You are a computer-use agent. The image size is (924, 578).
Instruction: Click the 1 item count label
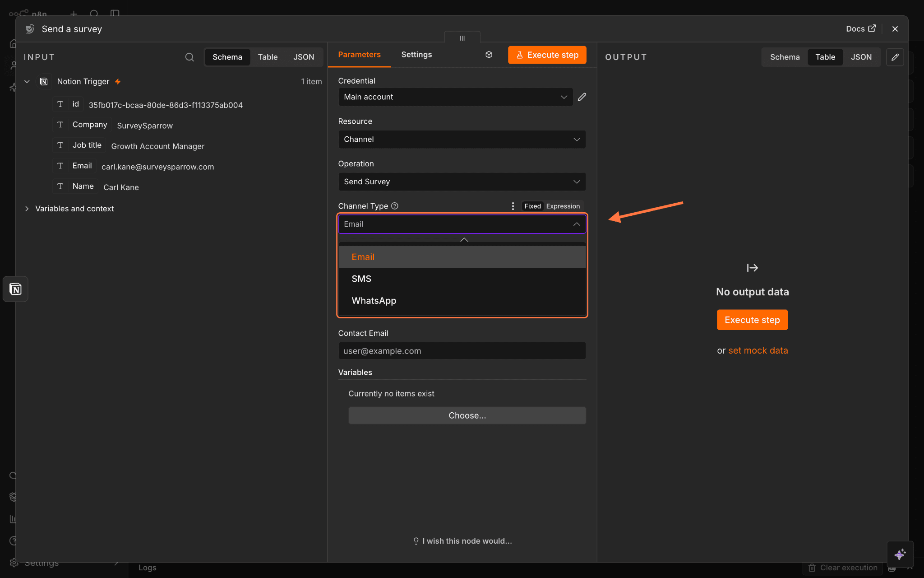tap(311, 82)
